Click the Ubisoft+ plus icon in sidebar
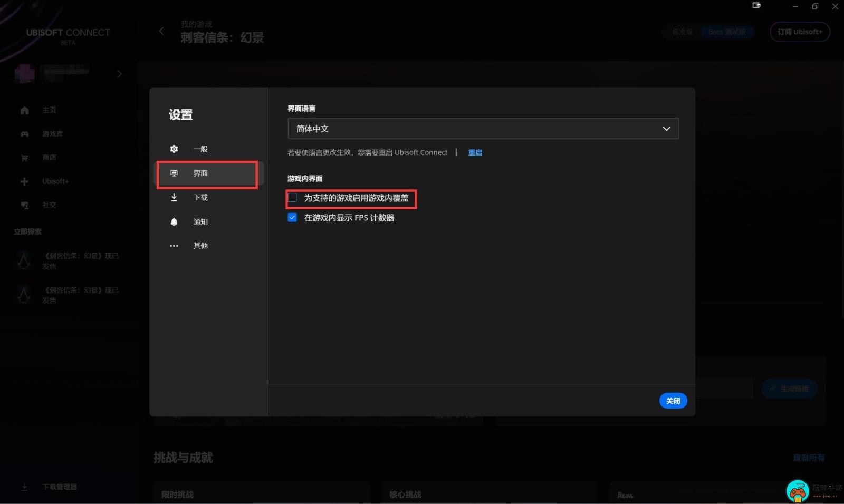The image size is (844, 504). pyautogui.click(x=25, y=181)
